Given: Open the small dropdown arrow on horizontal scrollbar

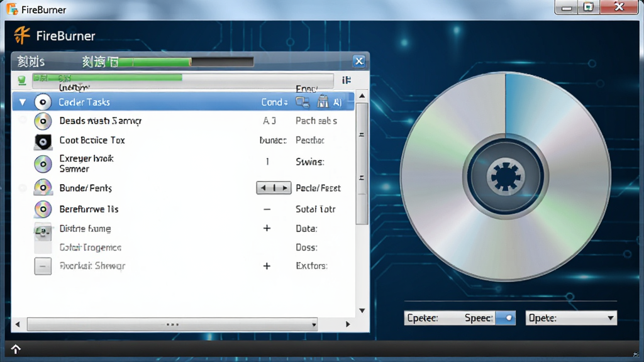Looking at the screenshot, I should point(314,325).
